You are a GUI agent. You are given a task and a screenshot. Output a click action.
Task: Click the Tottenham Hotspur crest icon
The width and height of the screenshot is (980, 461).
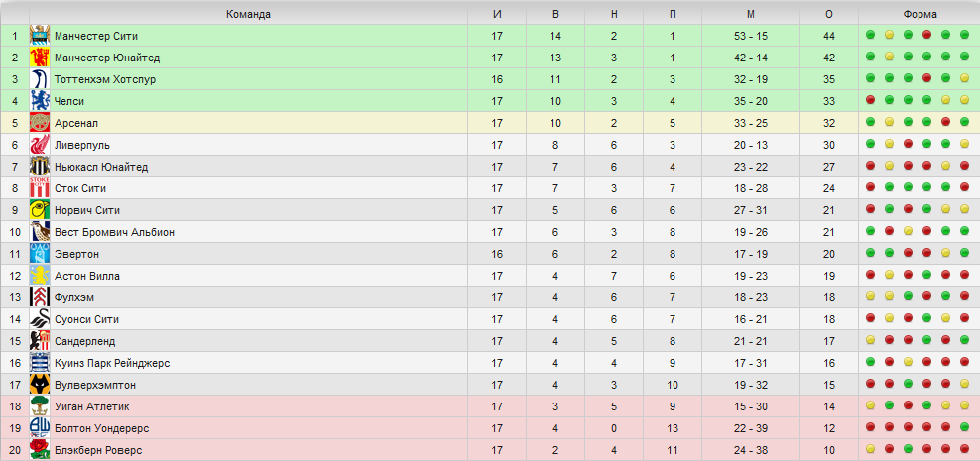[40, 79]
